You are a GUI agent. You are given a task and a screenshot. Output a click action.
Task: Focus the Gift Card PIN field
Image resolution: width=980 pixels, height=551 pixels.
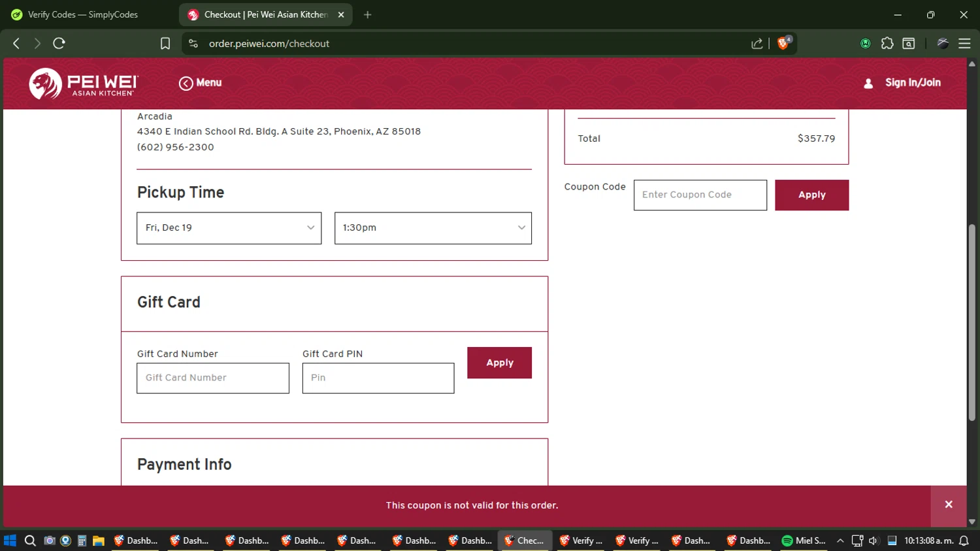point(378,378)
